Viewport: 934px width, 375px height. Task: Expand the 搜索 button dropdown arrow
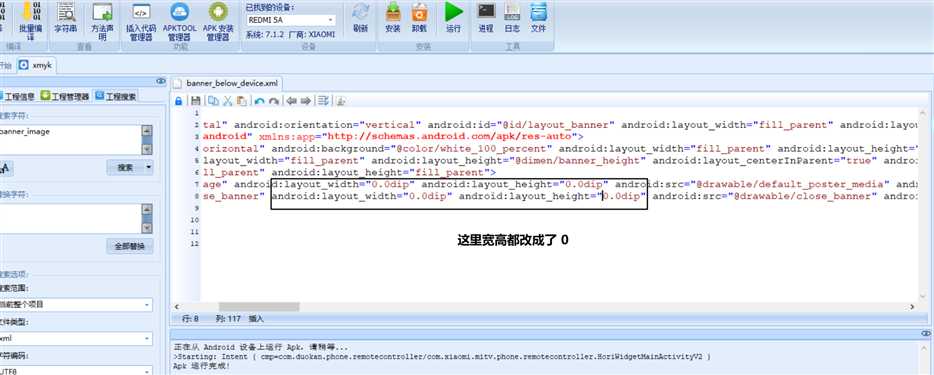click(x=148, y=168)
